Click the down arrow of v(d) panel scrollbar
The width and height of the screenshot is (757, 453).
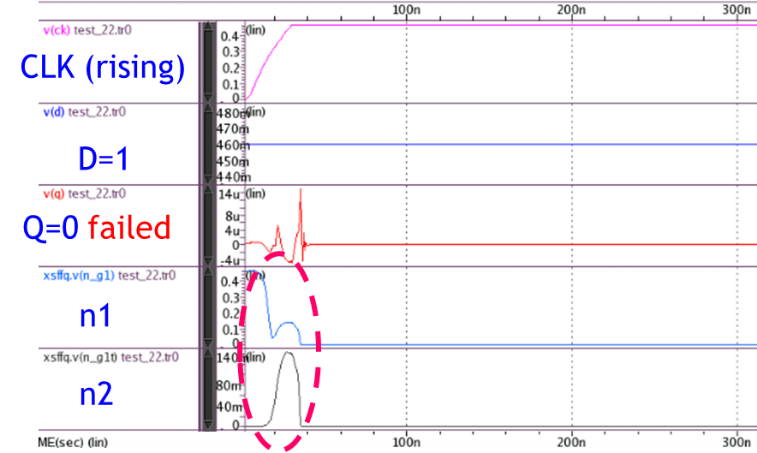tap(208, 179)
